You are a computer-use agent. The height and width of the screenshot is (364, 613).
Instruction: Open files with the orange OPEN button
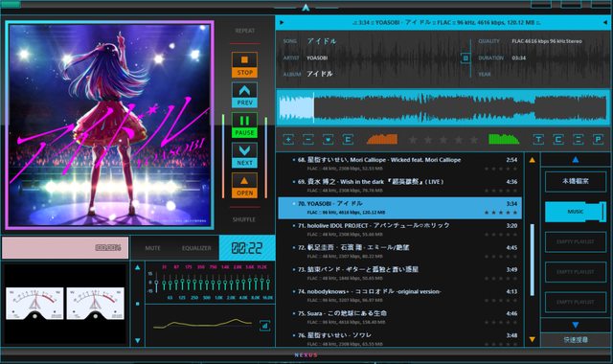tap(244, 185)
